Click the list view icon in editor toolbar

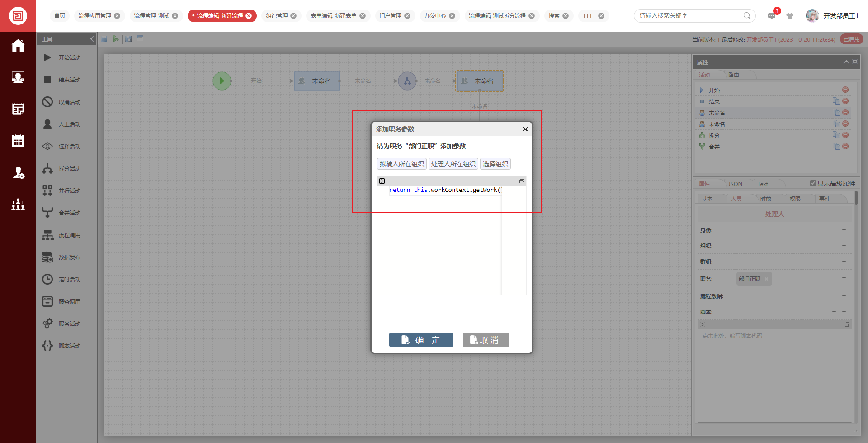(140, 39)
